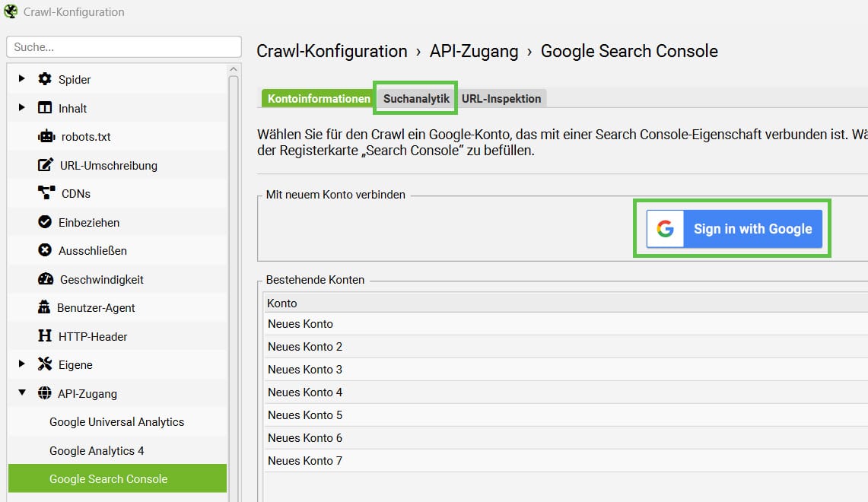Click the HTTP-Header H icon
Screen dimensions: 868x502
coord(45,336)
